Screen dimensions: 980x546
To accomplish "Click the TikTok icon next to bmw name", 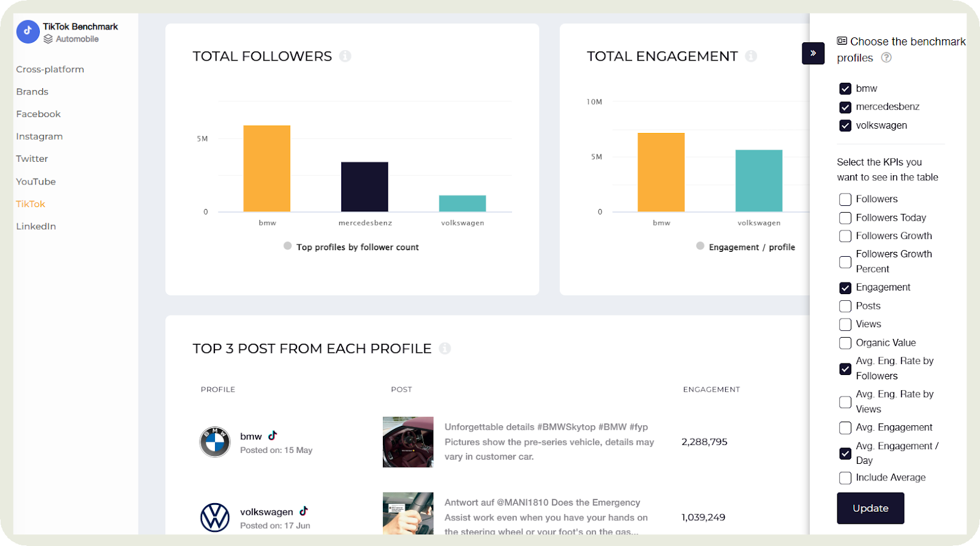I will [x=273, y=436].
